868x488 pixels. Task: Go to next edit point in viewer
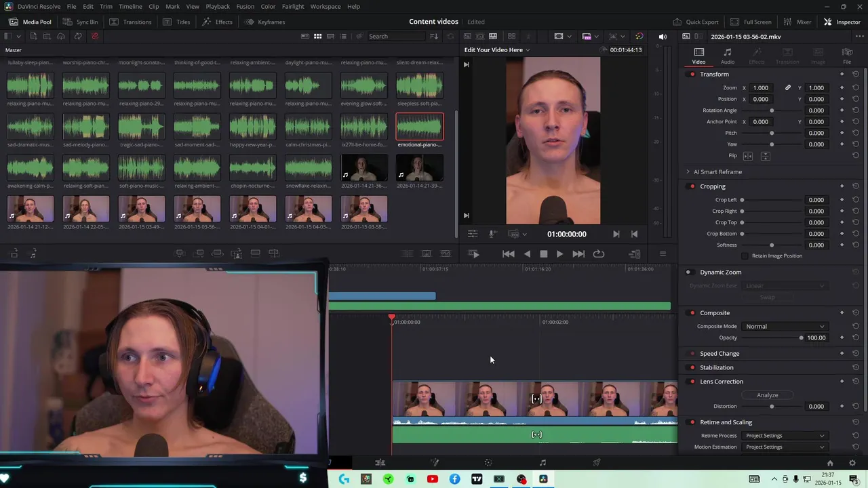click(616, 234)
